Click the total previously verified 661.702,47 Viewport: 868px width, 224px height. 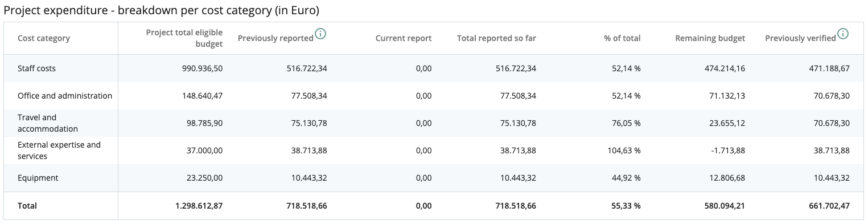click(x=829, y=206)
